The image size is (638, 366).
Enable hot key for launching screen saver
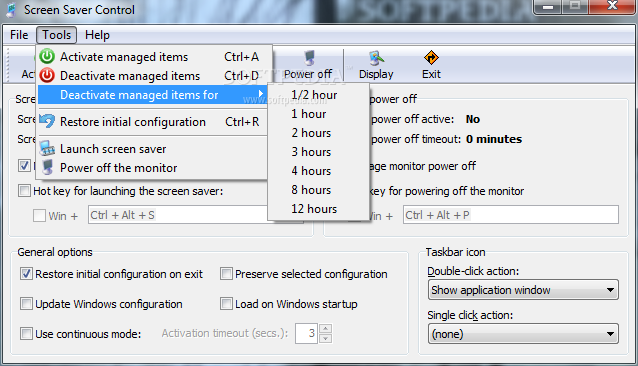[x=24, y=190]
